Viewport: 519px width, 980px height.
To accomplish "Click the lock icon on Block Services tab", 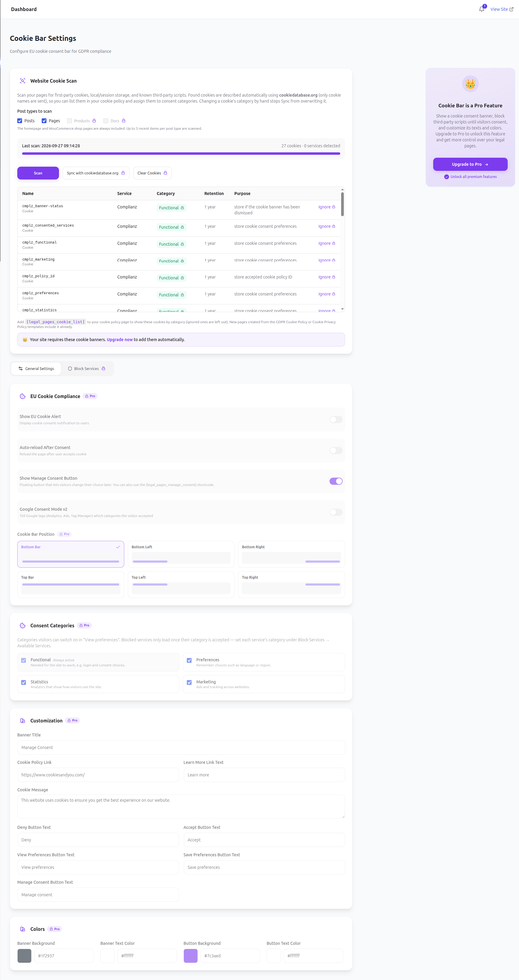I will pos(103,368).
